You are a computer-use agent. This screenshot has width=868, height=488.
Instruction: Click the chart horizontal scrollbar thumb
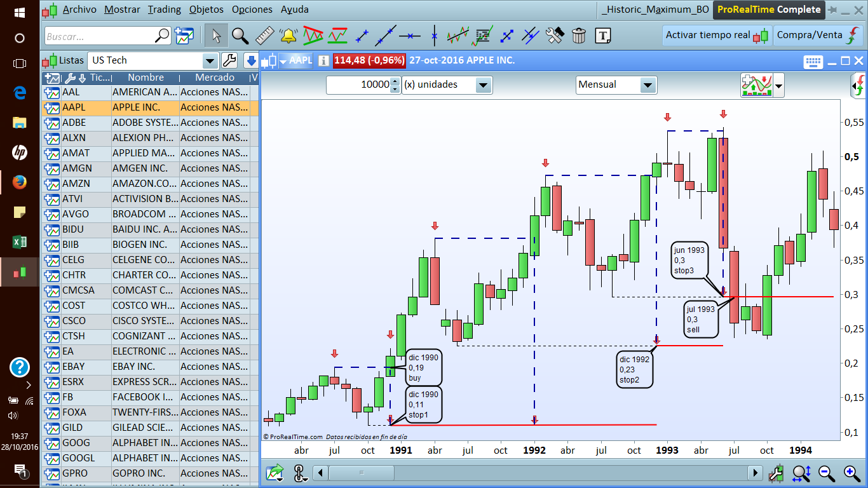pos(362,473)
